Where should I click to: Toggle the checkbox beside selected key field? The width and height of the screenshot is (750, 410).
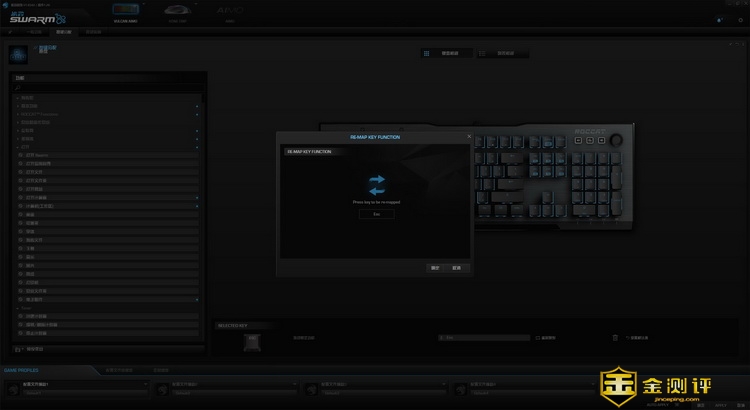click(537, 338)
